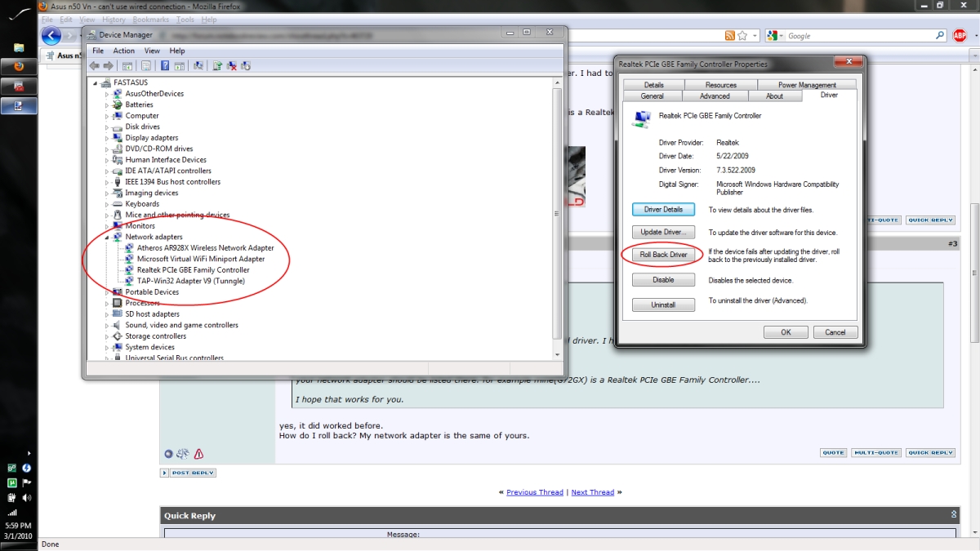Click the Previous Thread link
Screen dimensions: 980x551
point(535,492)
